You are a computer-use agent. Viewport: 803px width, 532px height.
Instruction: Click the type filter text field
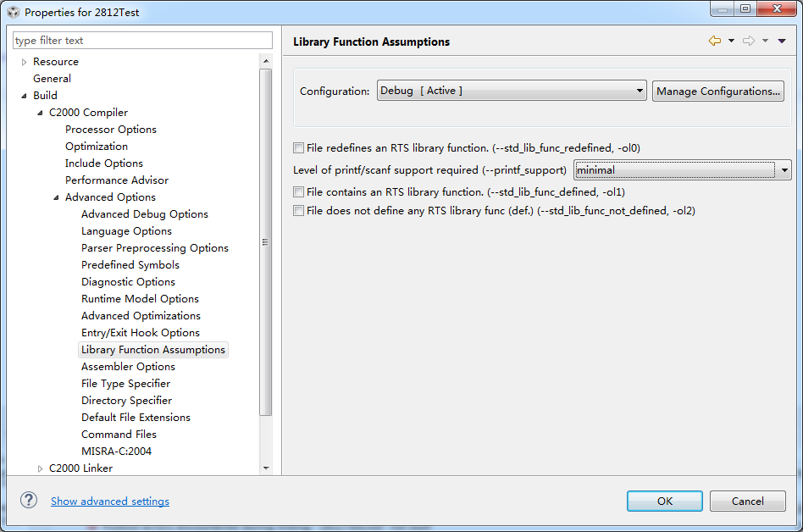pyautogui.click(x=142, y=41)
